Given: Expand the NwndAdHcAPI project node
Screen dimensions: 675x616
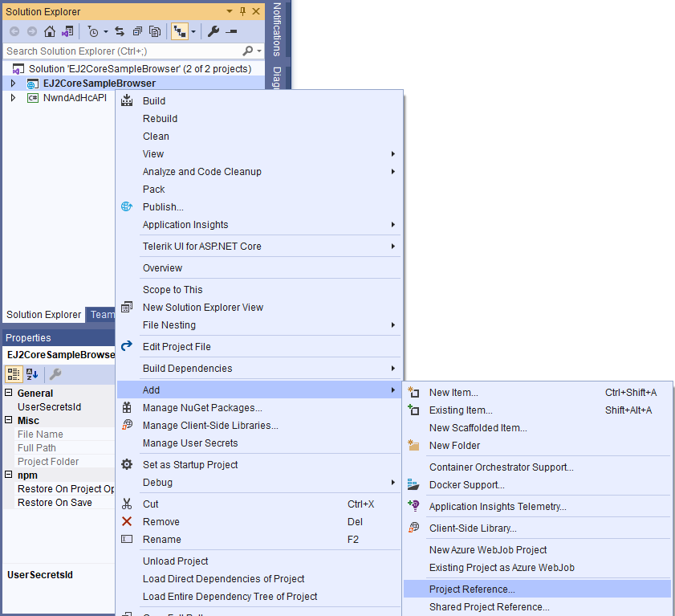Looking at the screenshot, I should tap(13, 98).
